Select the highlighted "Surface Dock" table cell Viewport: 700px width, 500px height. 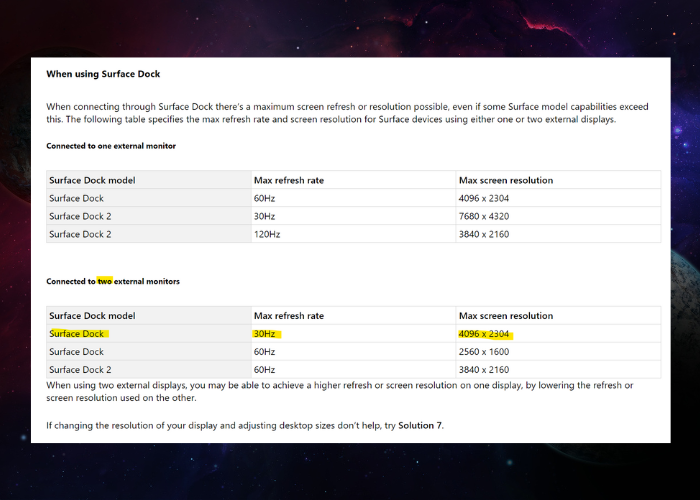click(x=77, y=334)
